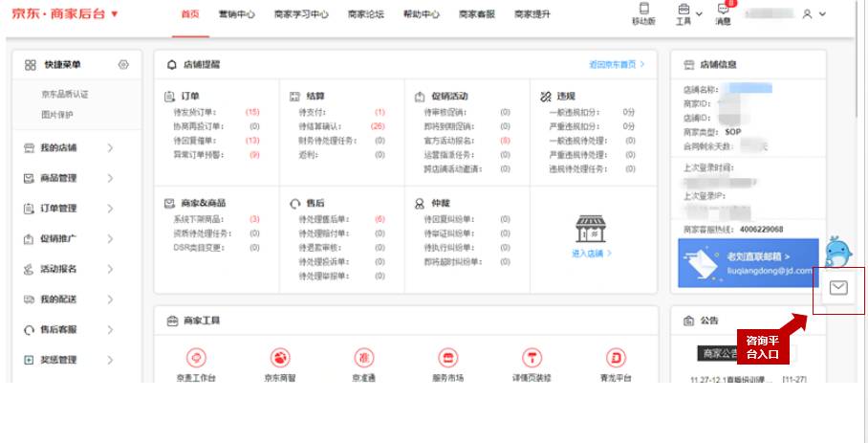Click the user account avatar icon

(808, 14)
